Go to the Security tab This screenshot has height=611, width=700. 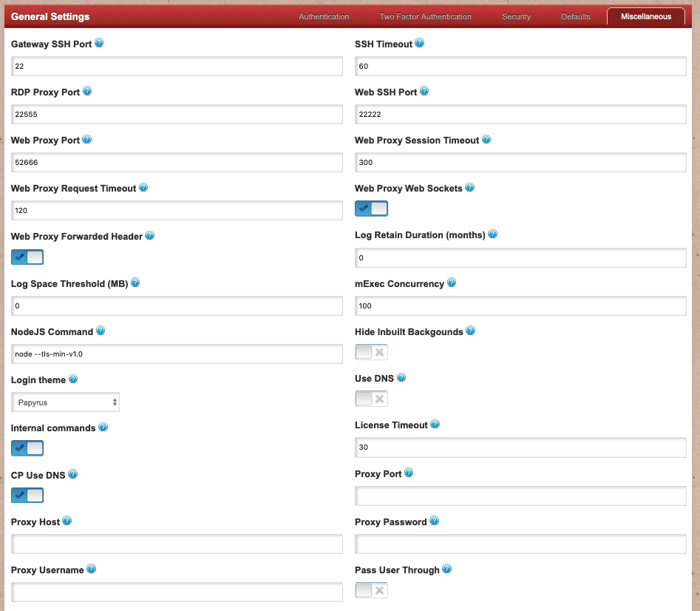(516, 16)
